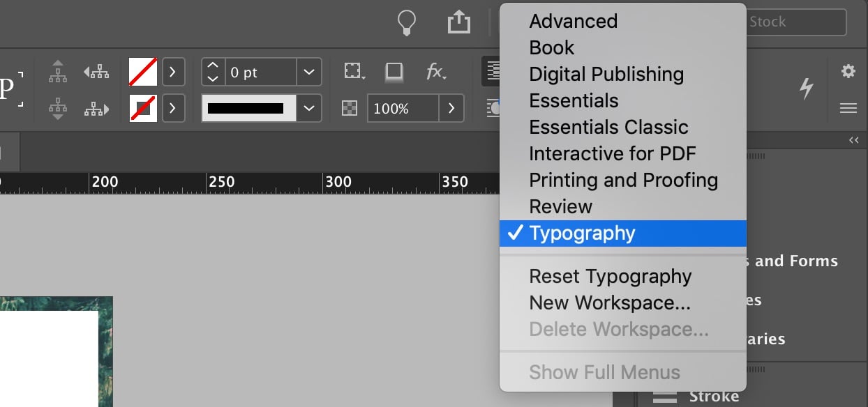The image size is (868, 407).
Task: Open the stroke weight dropdown chevron
Action: click(x=309, y=71)
